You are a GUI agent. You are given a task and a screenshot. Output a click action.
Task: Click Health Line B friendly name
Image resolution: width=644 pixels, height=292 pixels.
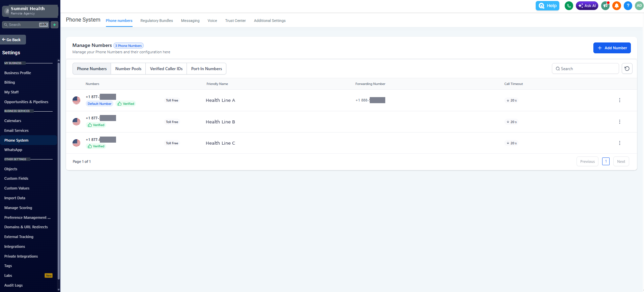point(220,122)
